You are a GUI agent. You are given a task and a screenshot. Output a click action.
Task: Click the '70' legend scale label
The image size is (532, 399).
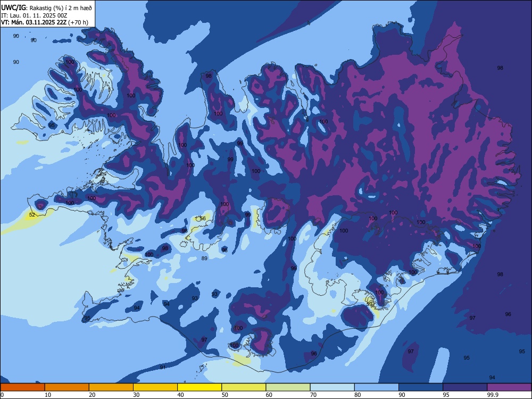313,395
